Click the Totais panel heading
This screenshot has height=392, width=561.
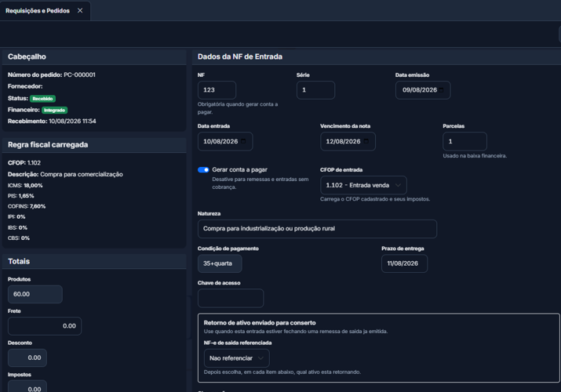pos(19,261)
